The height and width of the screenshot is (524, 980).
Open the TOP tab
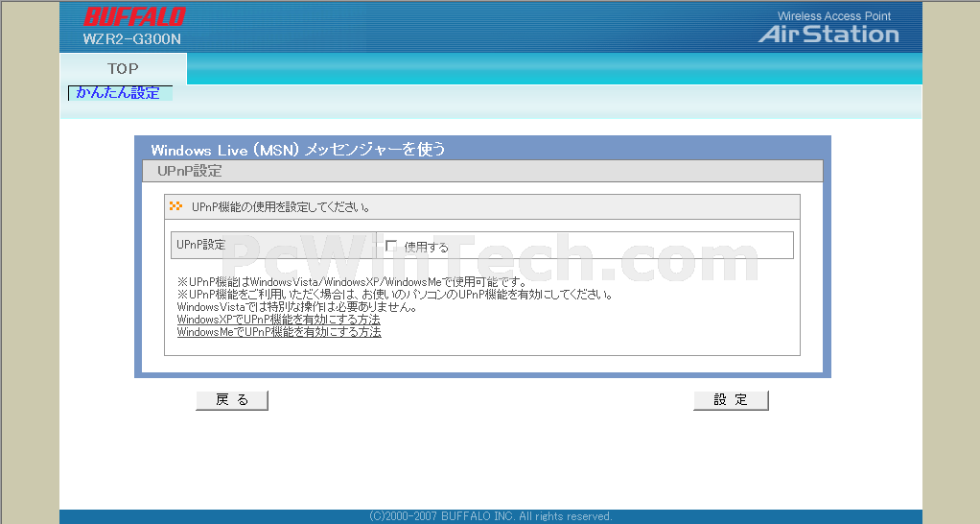point(123,69)
